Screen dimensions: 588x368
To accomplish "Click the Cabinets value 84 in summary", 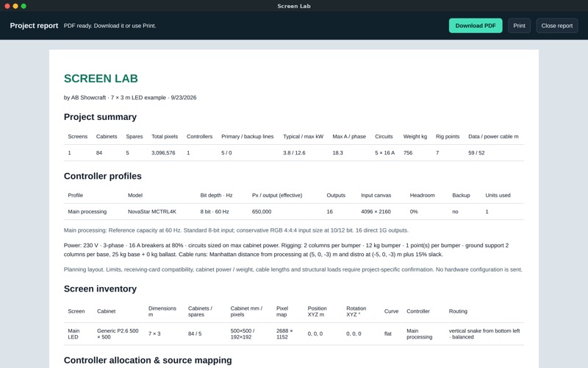I will click(99, 153).
